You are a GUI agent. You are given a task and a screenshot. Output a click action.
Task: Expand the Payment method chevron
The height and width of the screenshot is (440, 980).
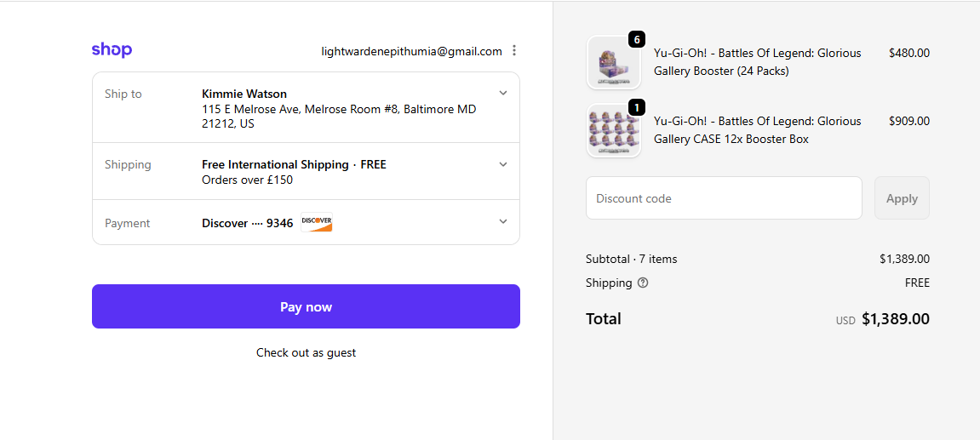coord(503,221)
